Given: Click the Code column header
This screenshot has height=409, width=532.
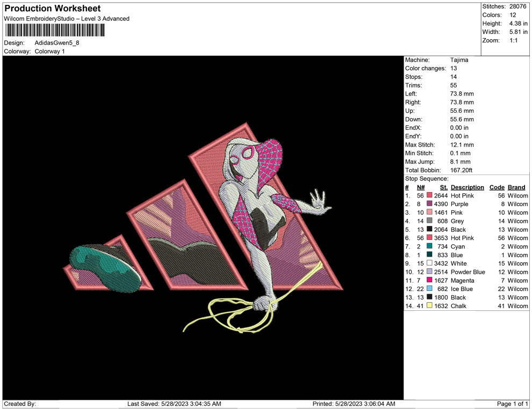Looking at the screenshot, I should click(x=497, y=187).
